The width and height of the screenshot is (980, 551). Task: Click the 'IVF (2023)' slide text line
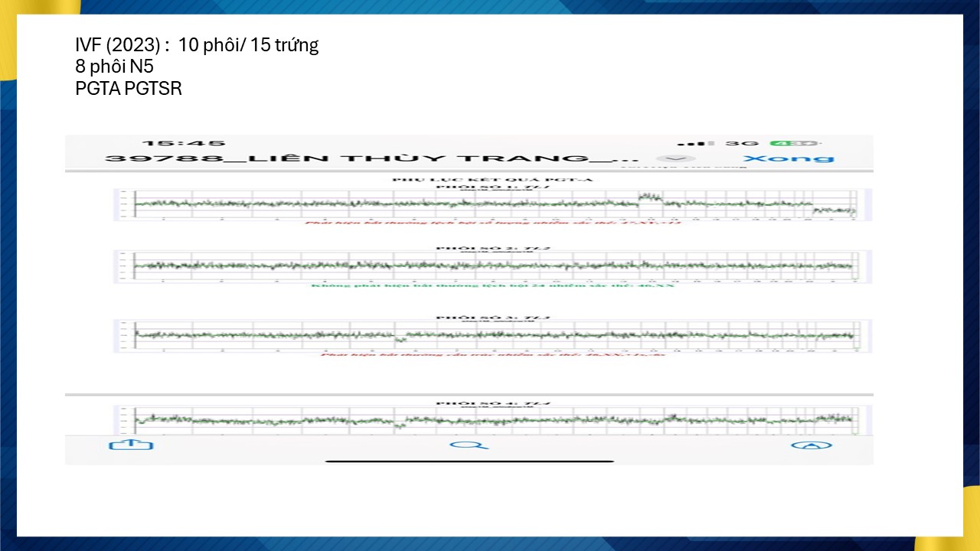coord(197,45)
